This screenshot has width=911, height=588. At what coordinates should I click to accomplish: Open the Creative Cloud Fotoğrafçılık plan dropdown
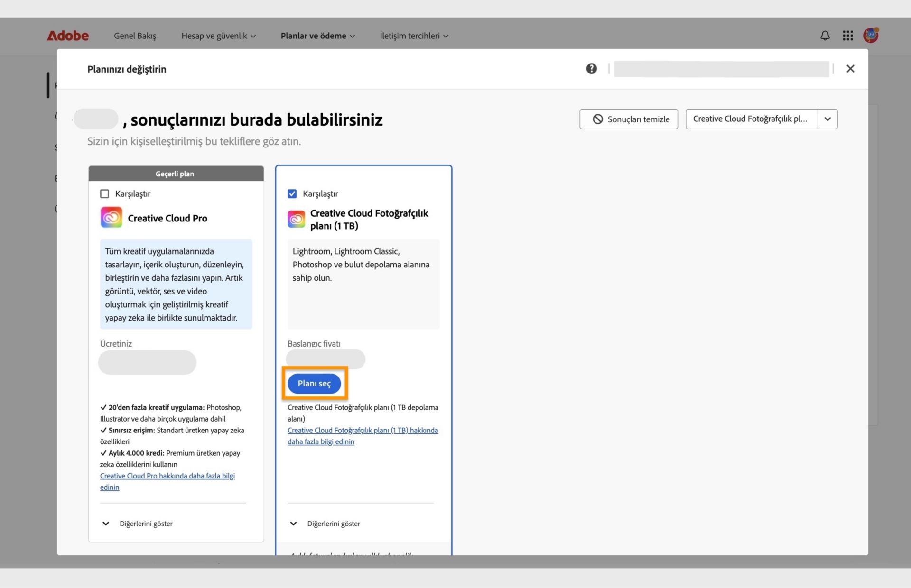tap(827, 119)
